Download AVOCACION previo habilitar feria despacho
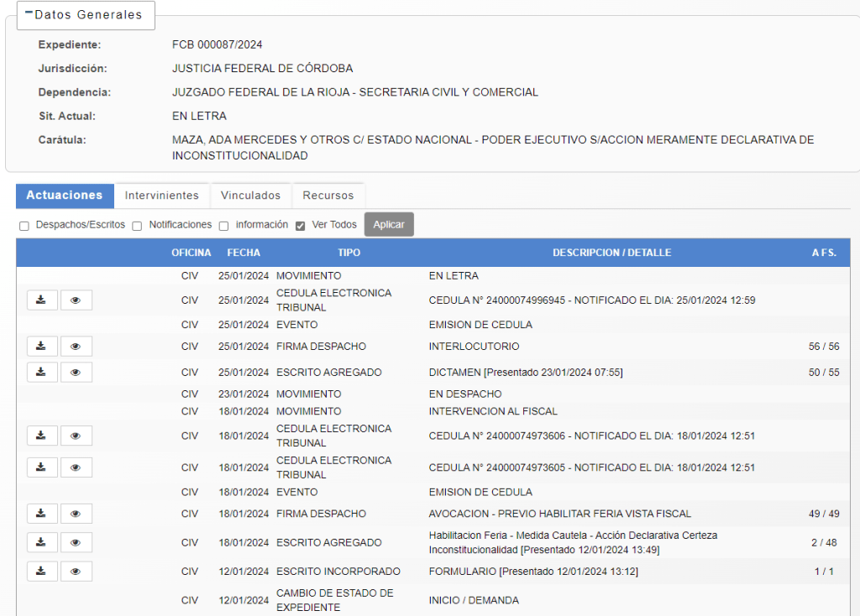This screenshot has height=616, width=860. pos(42,514)
